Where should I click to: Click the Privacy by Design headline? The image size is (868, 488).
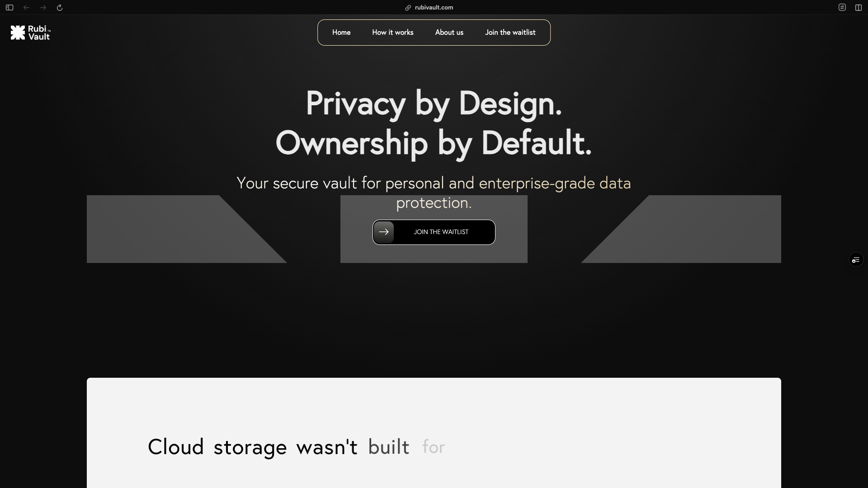click(x=433, y=104)
